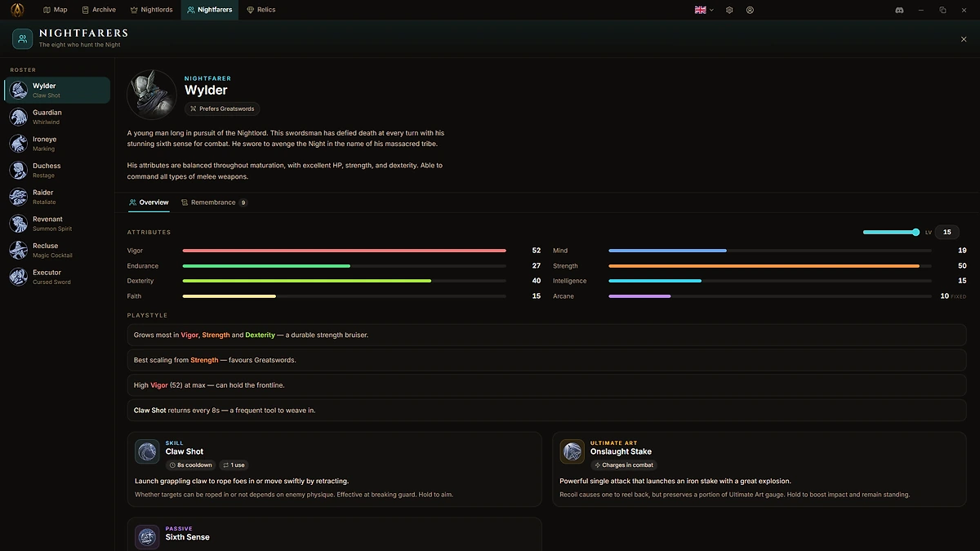Select Ironeye in the roster
Image resolution: width=980 pixels, height=551 pixels.
point(57,144)
